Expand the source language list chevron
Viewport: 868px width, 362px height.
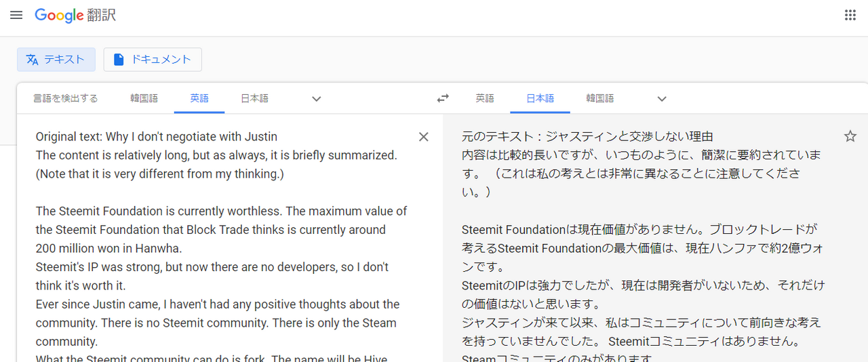[316, 99]
